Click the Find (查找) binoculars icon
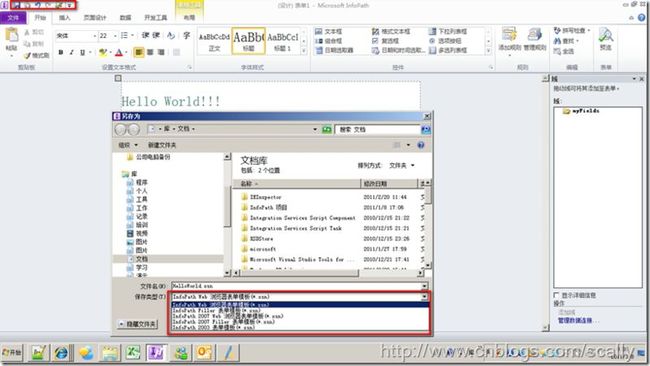This screenshot has width=650, height=366. (557, 41)
